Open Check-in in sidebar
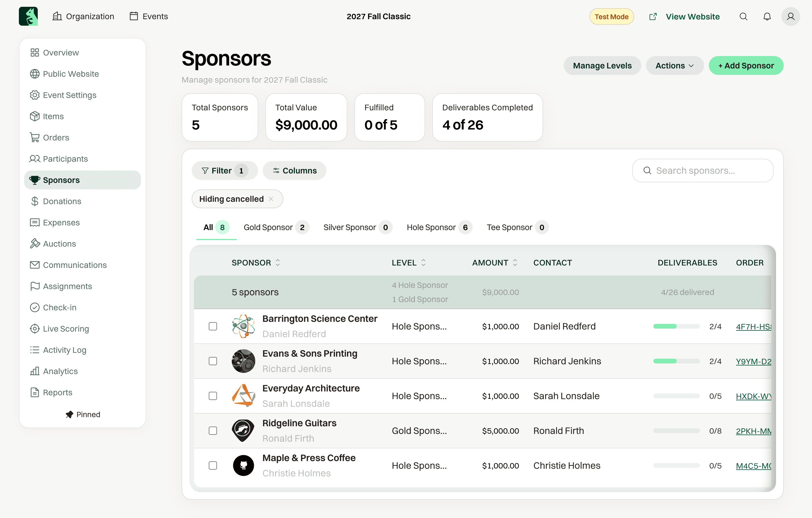 pos(83,308)
